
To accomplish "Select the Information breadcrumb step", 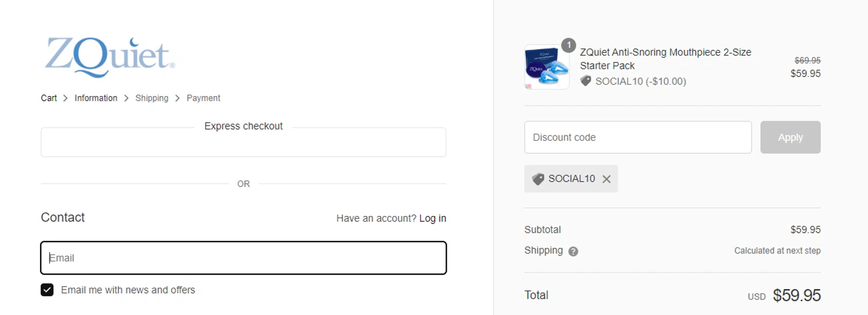I will coord(95,98).
